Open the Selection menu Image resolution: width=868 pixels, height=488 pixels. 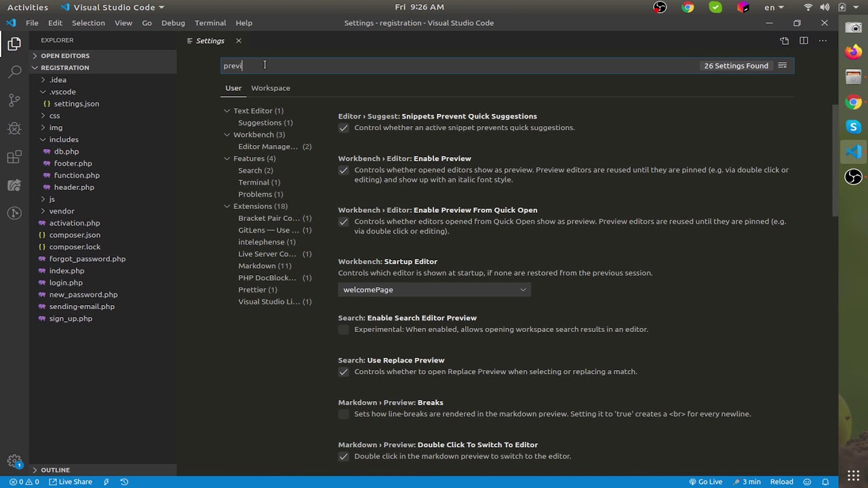[x=88, y=23]
